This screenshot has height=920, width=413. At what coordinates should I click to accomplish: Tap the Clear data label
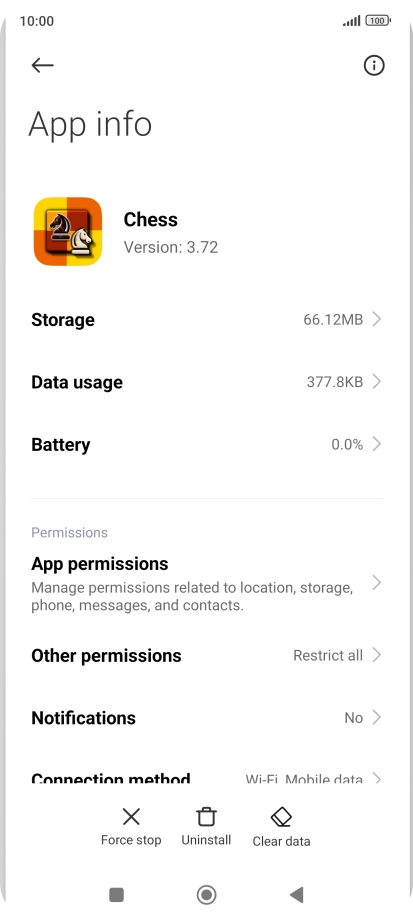tap(281, 841)
